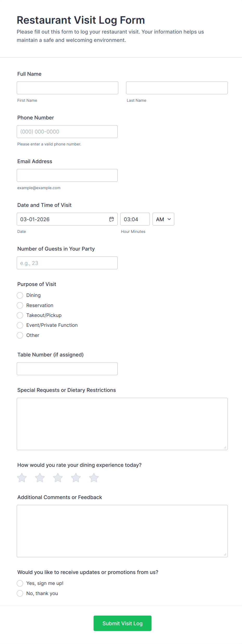Rate the experience four stars
The image size is (242, 644).
pyautogui.click(x=76, y=478)
